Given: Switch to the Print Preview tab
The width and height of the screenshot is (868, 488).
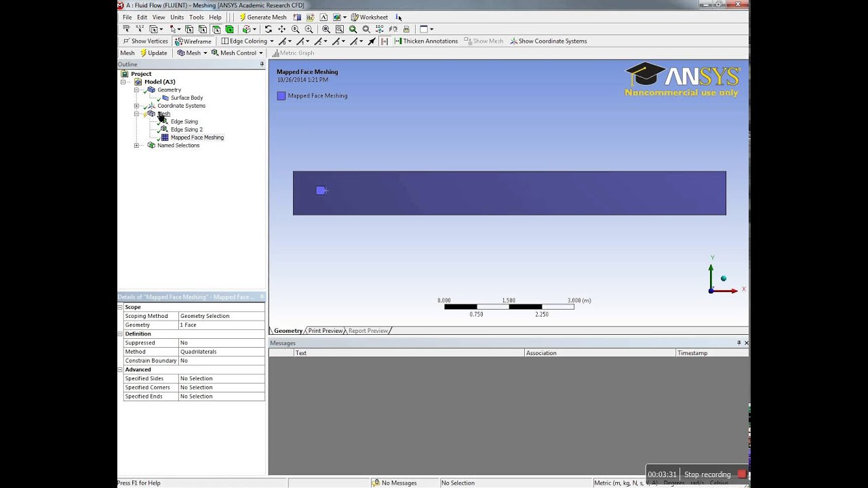Looking at the screenshot, I should pyautogui.click(x=325, y=331).
